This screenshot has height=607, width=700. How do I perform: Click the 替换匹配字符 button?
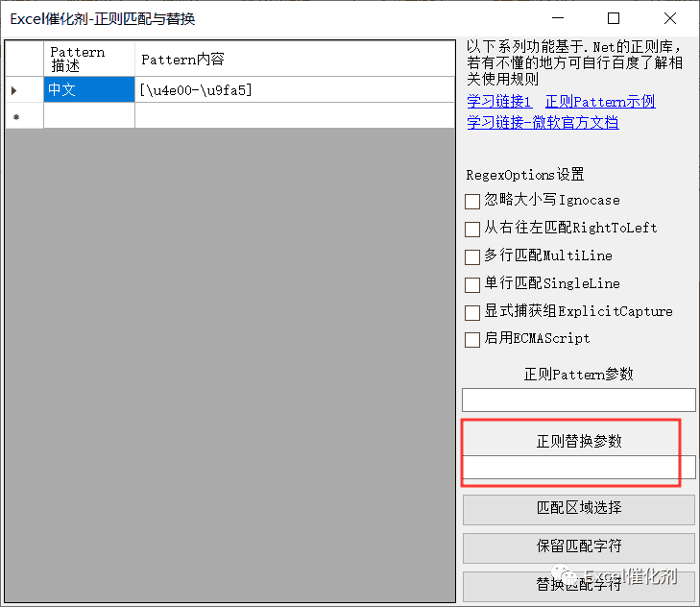click(x=579, y=586)
